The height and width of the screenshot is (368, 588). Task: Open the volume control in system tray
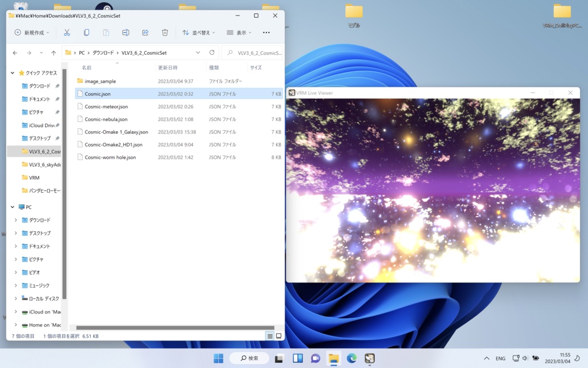pyautogui.click(x=525, y=358)
